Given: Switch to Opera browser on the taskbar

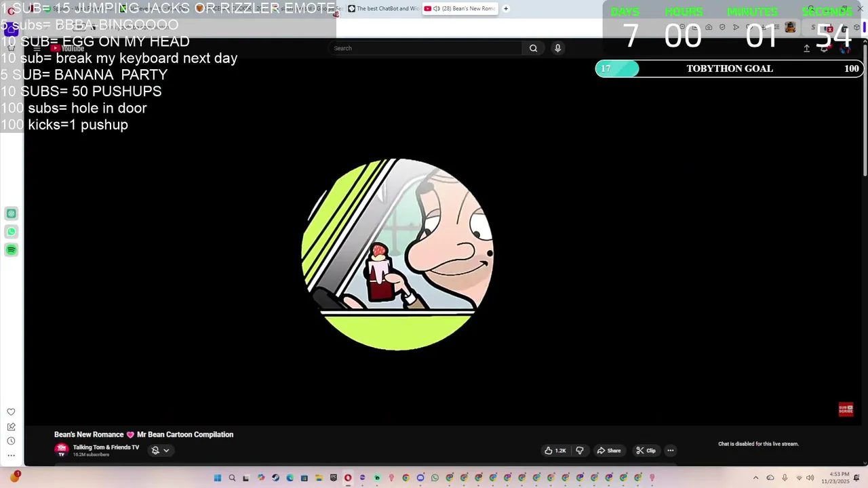Looking at the screenshot, I should [x=348, y=478].
